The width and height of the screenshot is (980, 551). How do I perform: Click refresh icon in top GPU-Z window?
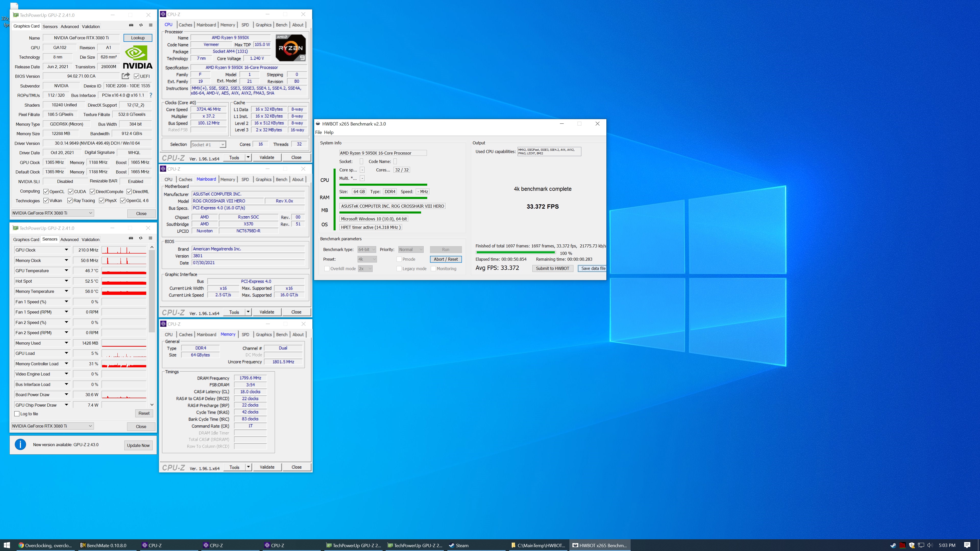coord(141,25)
